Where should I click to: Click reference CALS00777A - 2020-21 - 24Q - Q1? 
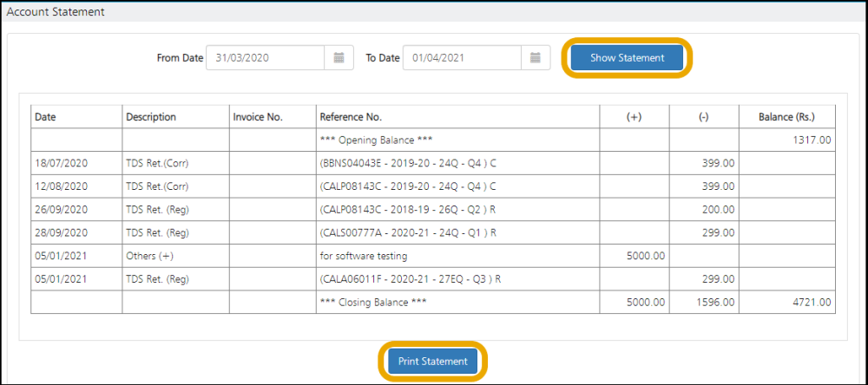(x=408, y=233)
